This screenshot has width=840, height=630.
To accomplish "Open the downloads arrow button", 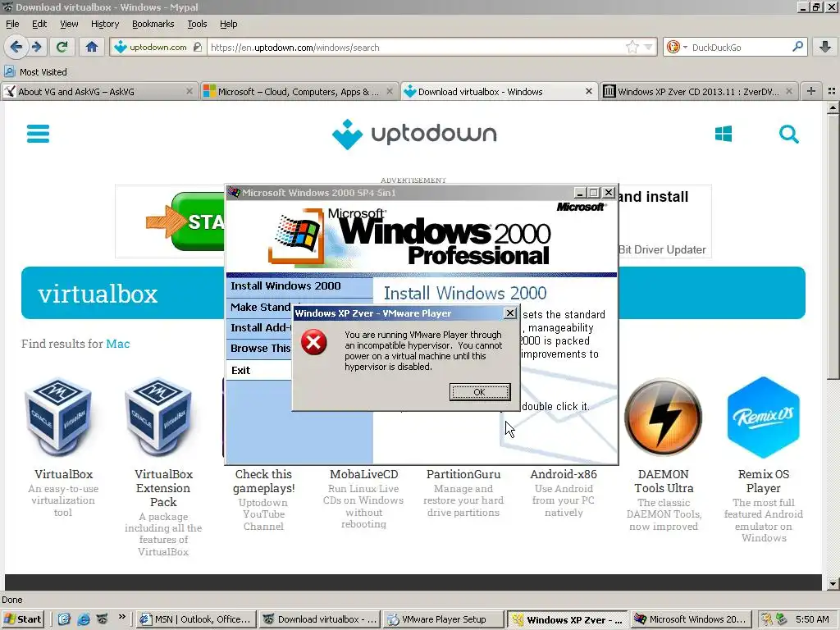I will [825, 47].
